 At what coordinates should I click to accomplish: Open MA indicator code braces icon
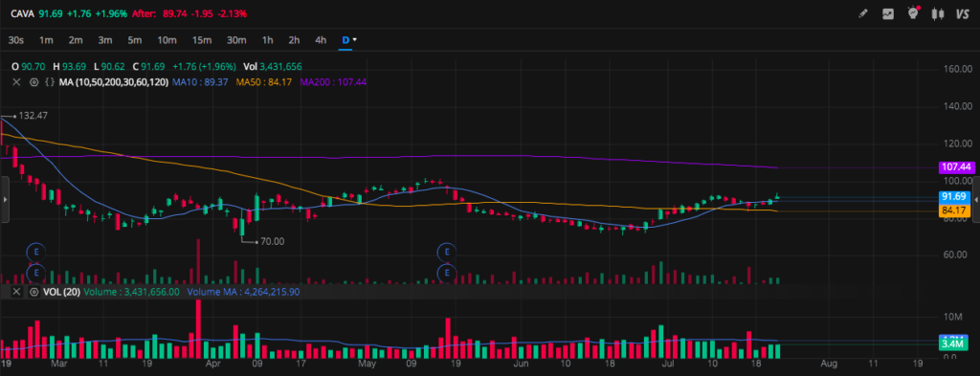(50, 82)
